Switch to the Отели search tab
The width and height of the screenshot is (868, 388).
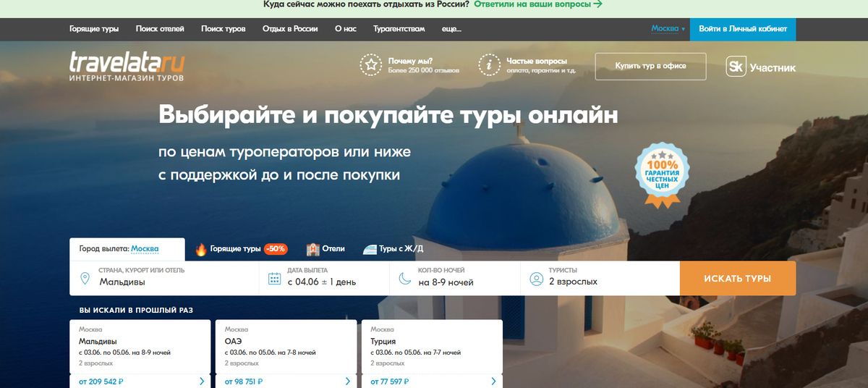[325, 249]
